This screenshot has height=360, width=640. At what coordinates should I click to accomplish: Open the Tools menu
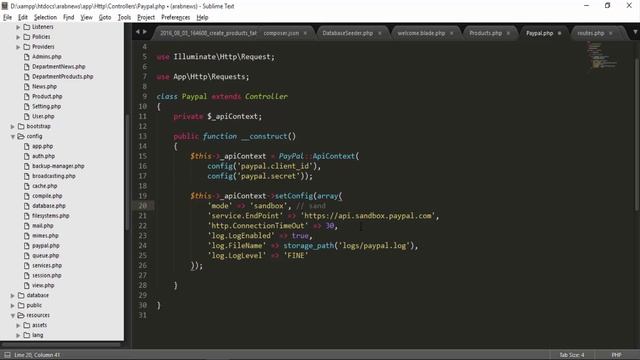[124, 17]
